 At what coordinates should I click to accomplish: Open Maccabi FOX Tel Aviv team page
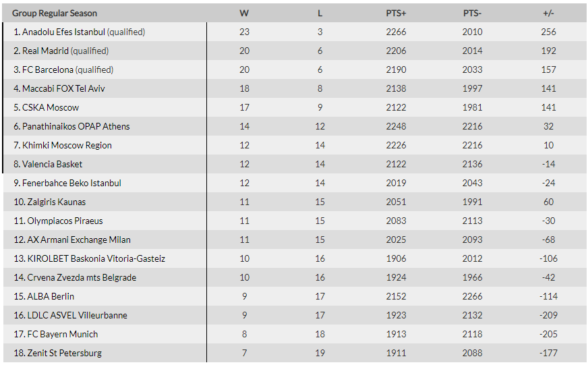63,88
